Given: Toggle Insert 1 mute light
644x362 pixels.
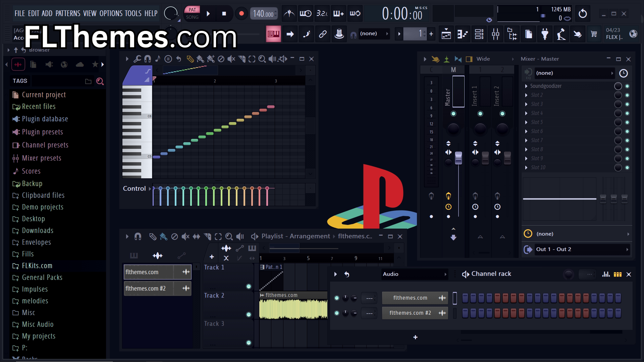Looking at the screenshot, I should tap(480, 114).
